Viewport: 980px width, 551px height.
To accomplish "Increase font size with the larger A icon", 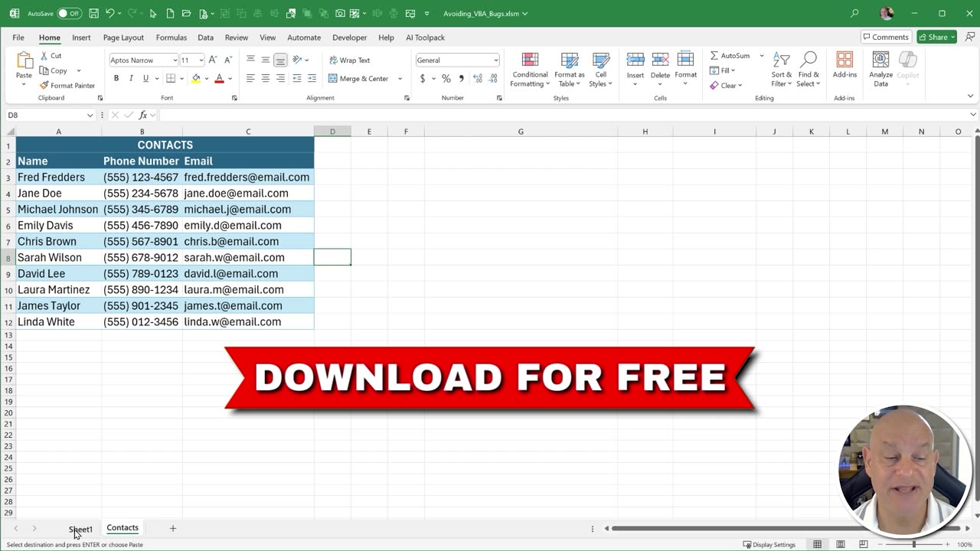I will [213, 60].
